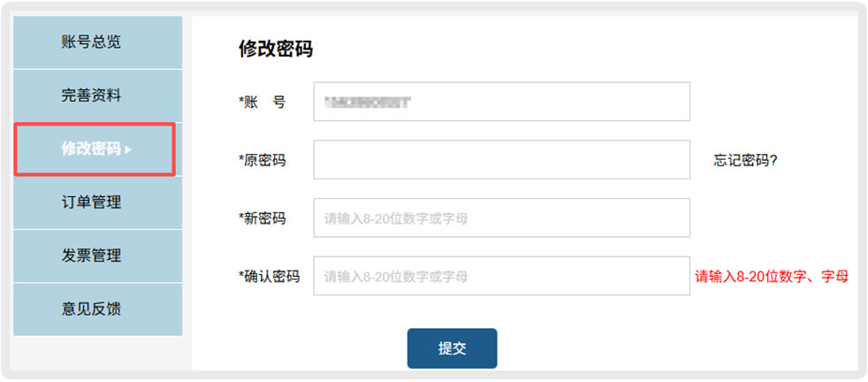This screenshot has height=382, width=868.
Task: Open the 意见反馈 sidebar item
Action: pos(91,309)
